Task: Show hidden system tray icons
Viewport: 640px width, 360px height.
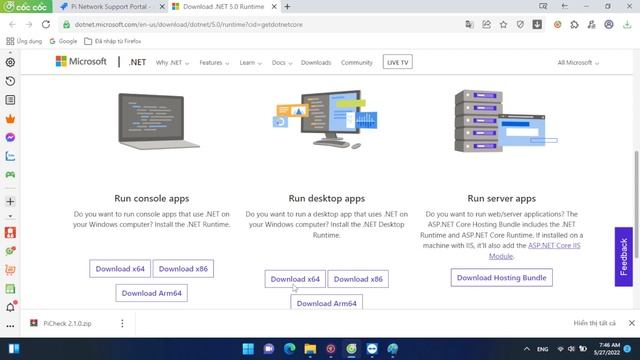Action: [x=527, y=349]
